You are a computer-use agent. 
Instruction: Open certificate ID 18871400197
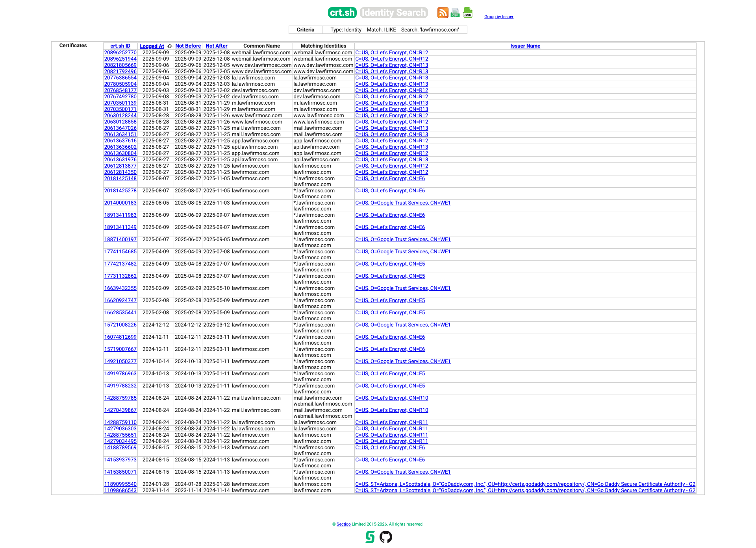click(x=120, y=239)
